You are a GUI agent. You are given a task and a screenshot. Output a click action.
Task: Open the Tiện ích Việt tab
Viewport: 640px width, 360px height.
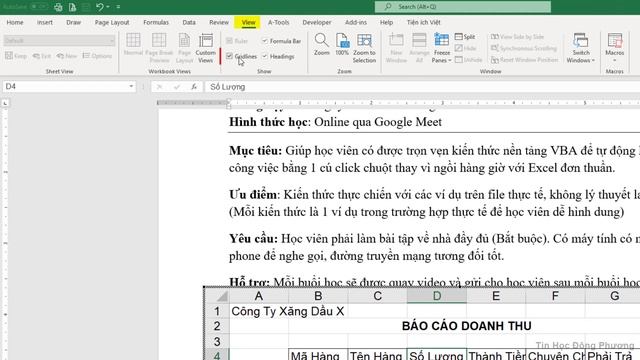click(x=423, y=22)
